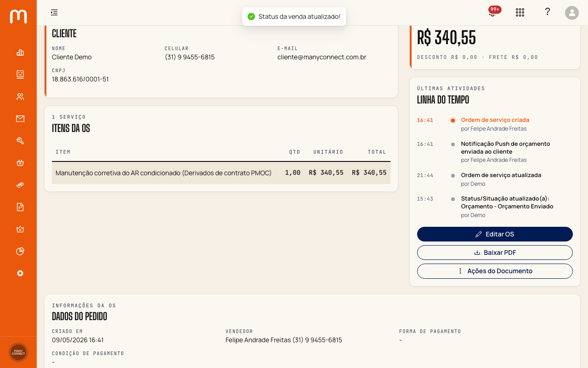Open the document sidebar icon
The image size is (588, 368).
point(20,207)
